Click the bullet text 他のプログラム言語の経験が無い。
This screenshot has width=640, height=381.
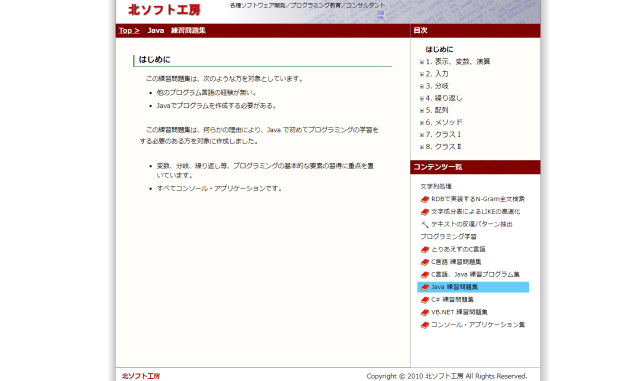tap(207, 93)
